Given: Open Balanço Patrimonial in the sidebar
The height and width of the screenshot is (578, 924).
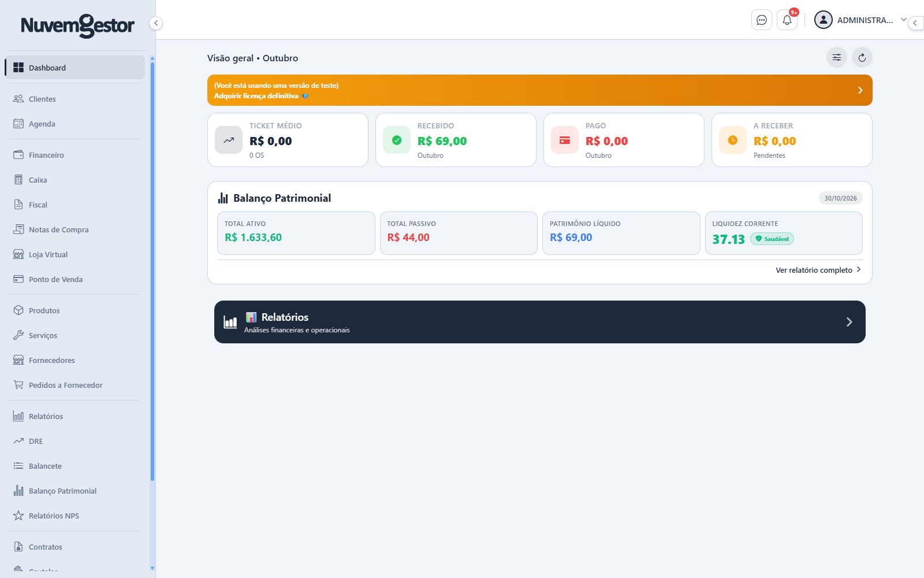Looking at the screenshot, I should click(75, 491).
